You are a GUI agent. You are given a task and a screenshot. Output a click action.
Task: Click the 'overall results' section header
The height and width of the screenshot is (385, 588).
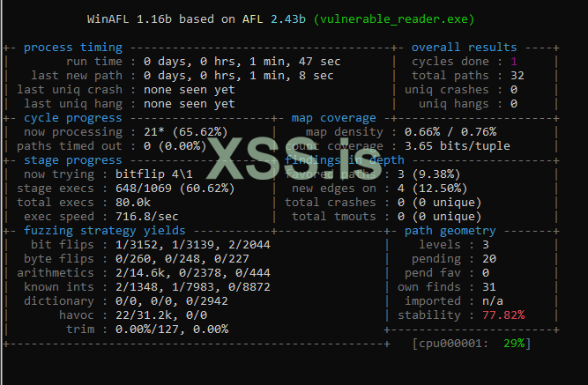pos(465,48)
